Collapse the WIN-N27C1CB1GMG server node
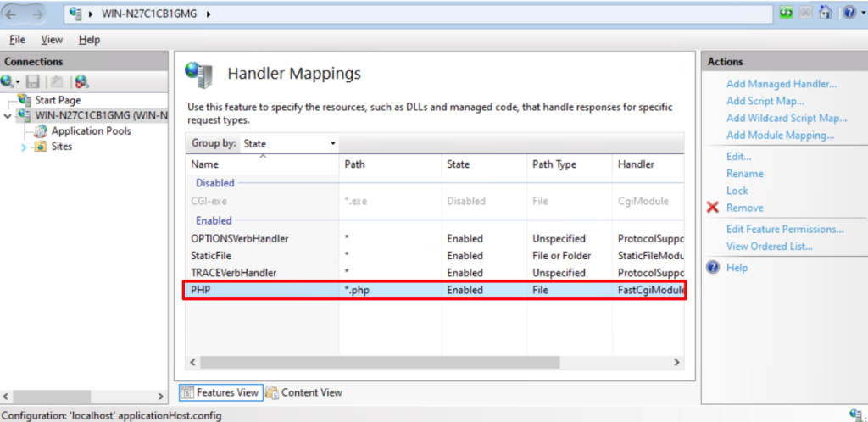Image resolution: width=868 pixels, height=422 pixels. pos(8,115)
